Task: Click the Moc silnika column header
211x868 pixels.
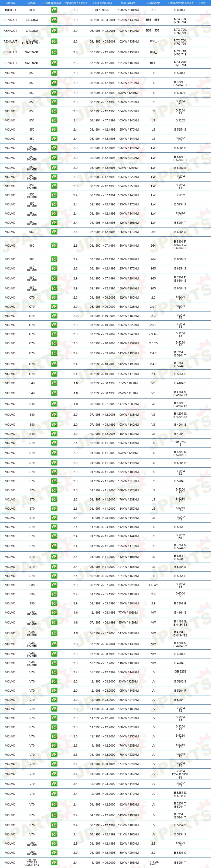Action: 128,3
